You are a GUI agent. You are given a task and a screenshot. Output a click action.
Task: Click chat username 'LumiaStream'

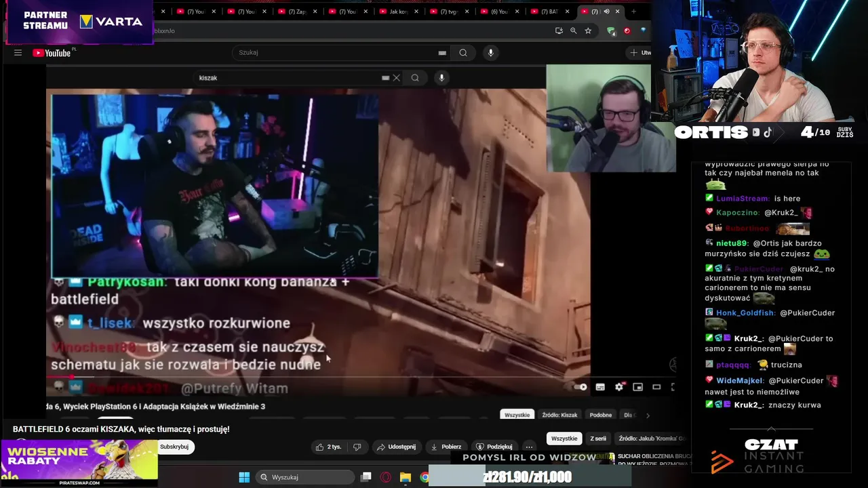[743, 199]
